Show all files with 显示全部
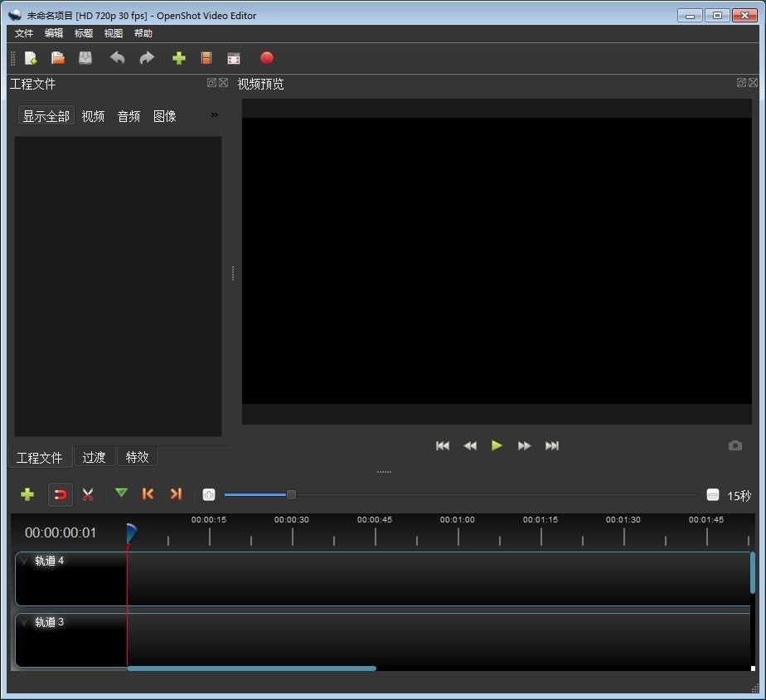This screenshot has width=766, height=700. pyautogui.click(x=46, y=116)
